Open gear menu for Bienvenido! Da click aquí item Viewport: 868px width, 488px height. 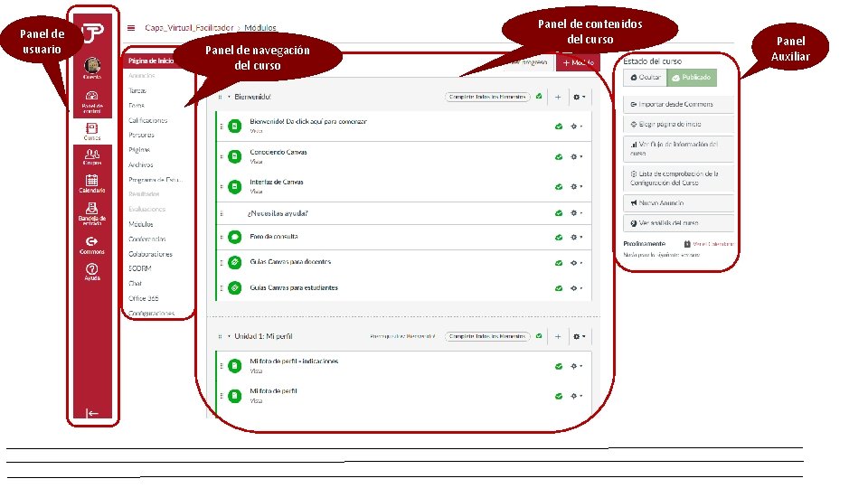576,127
